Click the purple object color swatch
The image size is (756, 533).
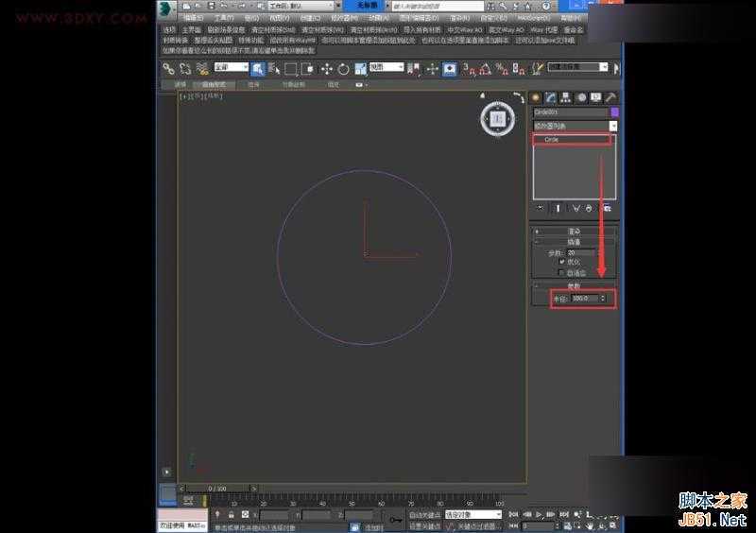(615, 112)
